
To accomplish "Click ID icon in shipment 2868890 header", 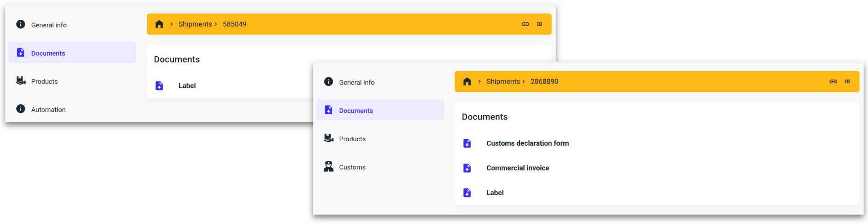I will [847, 81].
